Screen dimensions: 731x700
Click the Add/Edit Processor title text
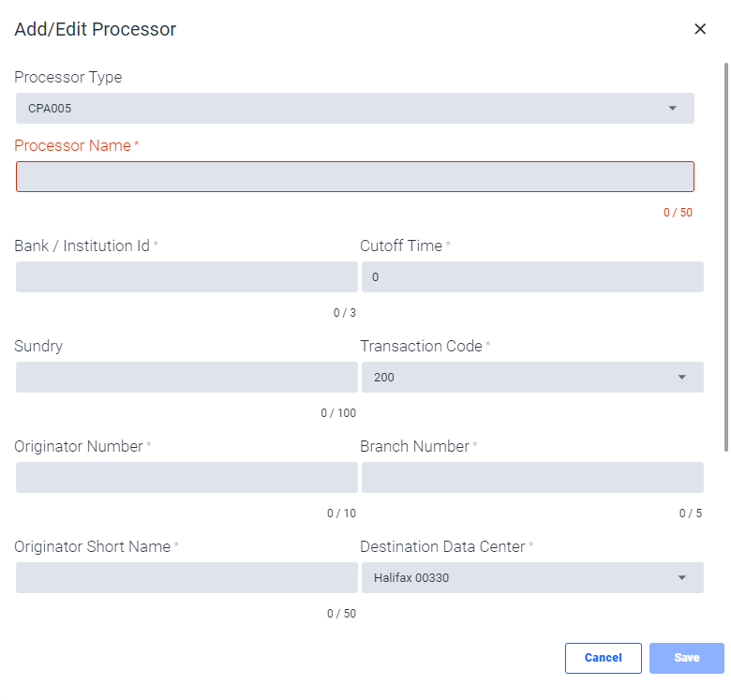click(96, 29)
